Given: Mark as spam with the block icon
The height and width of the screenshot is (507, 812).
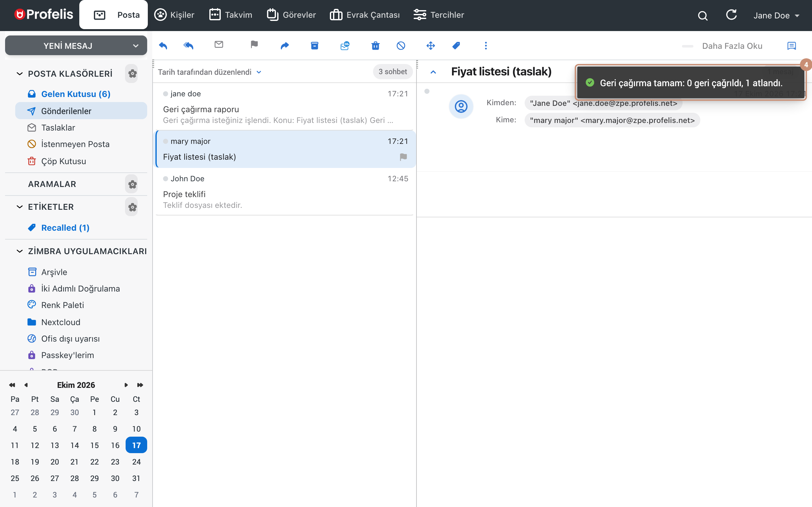Looking at the screenshot, I should click(401, 46).
